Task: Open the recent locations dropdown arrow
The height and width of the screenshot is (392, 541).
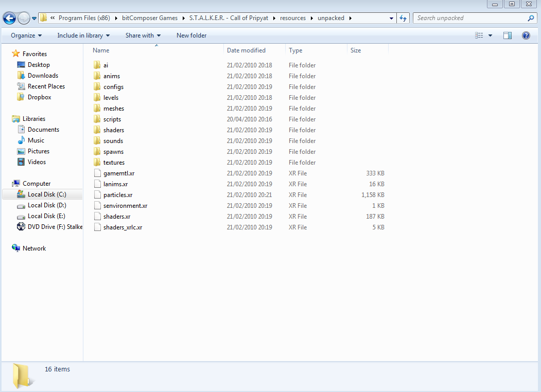Action: coord(34,19)
